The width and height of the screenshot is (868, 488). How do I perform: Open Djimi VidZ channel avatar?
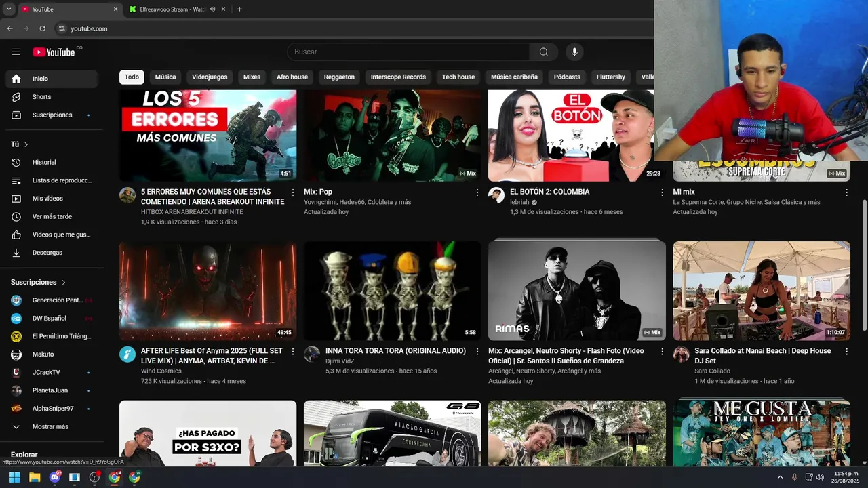312,354
